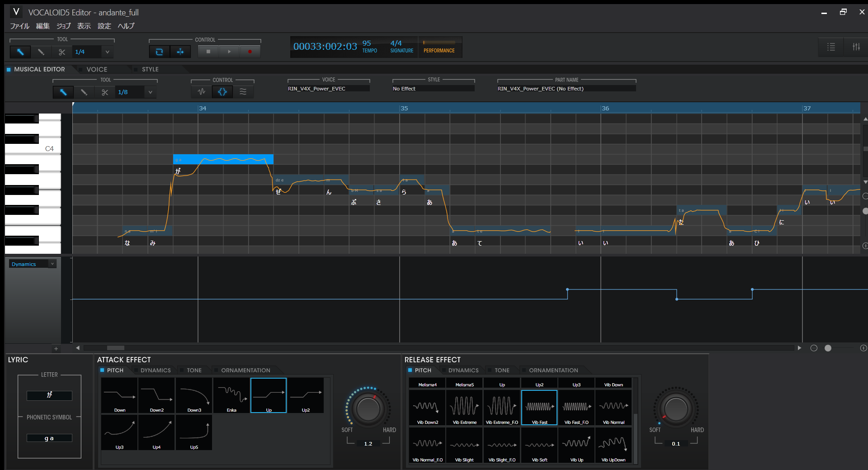Viewport: 868px width, 470px height.
Task: Pick the Up3 attack pitch preset
Action: pos(119,432)
